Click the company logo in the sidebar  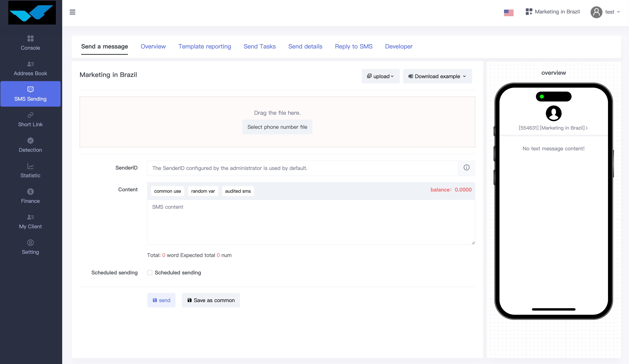coord(32,12)
